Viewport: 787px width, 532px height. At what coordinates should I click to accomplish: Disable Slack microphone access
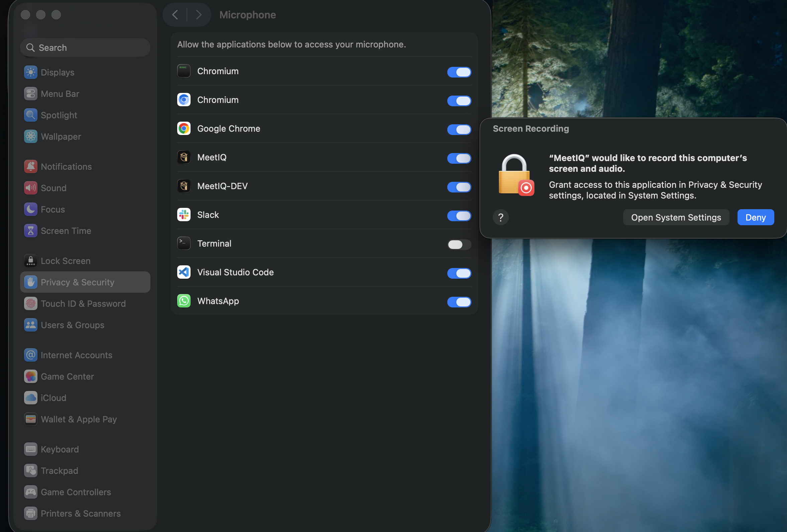(459, 216)
